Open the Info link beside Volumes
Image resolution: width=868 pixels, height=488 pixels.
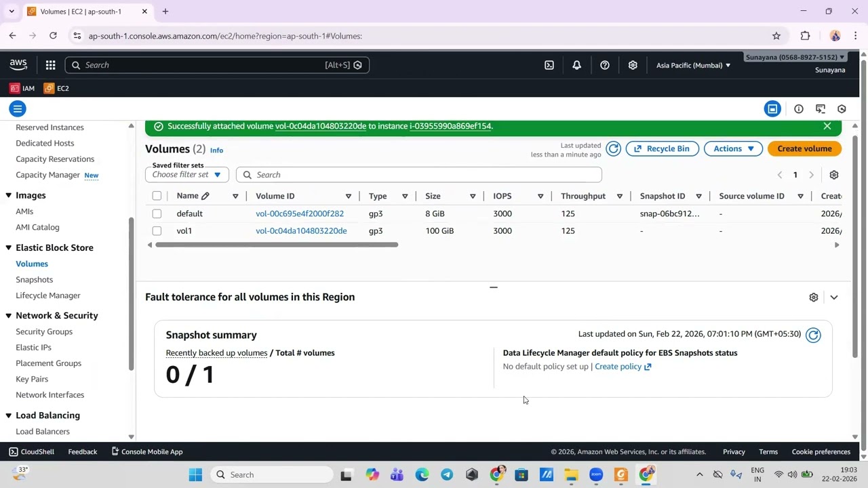pos(216,150)
